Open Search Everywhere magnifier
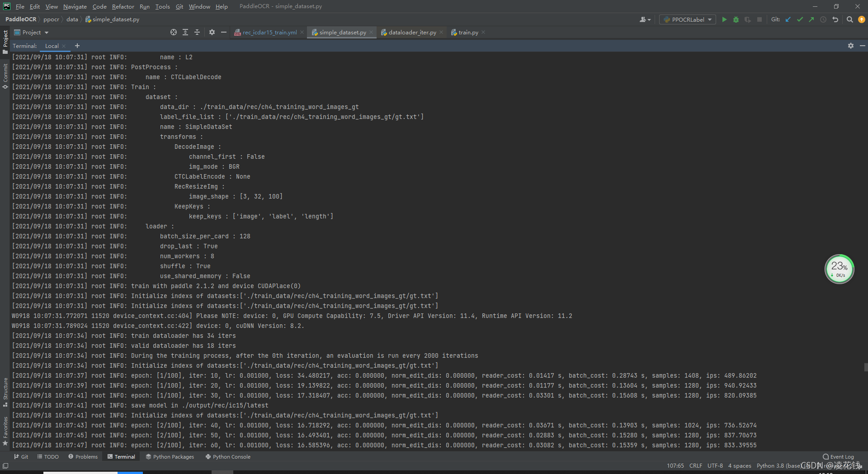This screenshot has width=868, height=474. pos(850,19)
